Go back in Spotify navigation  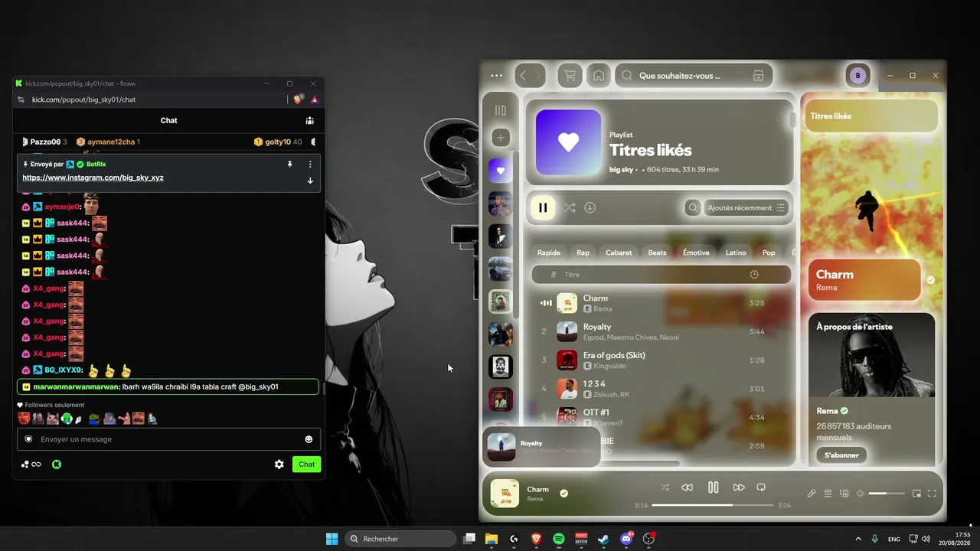coord(523,76)
